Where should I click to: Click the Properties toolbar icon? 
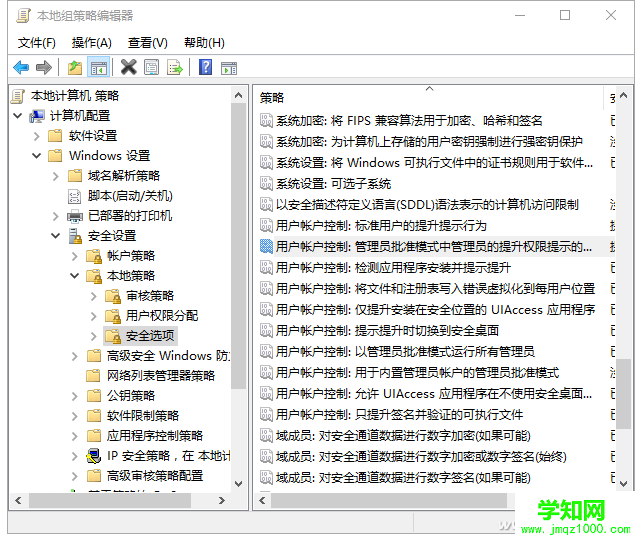pos(151,67)
